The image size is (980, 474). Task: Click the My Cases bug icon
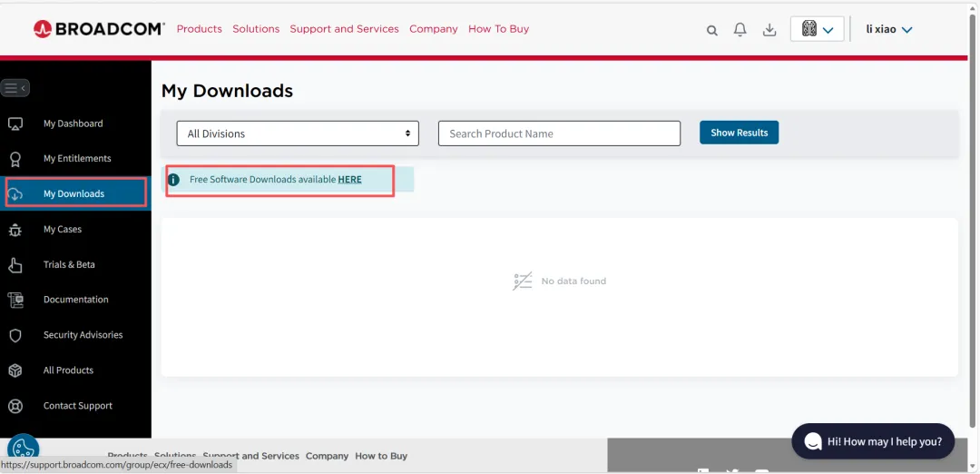pyautogui.click(x=15, y=230)
